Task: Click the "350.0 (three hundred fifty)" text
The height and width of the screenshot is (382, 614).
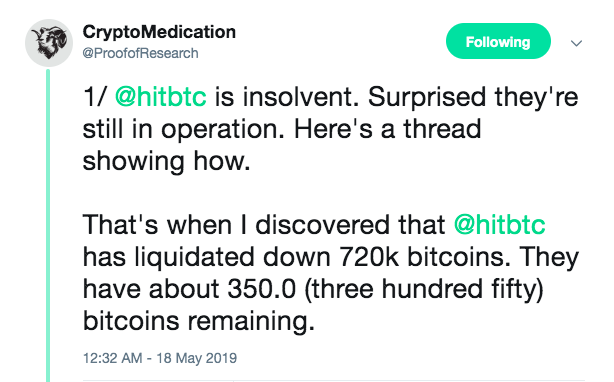Action: 386,290
